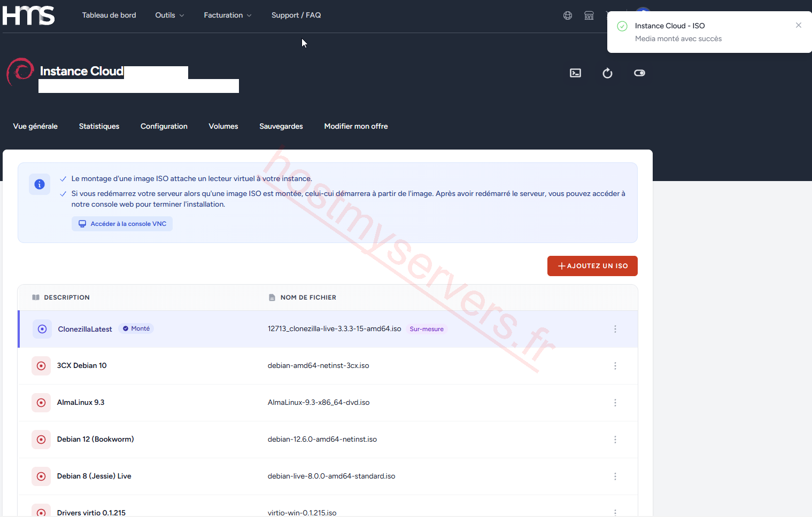Image resolution: width=812 pixels, height=517 pixels.
Task: Select filename debian-12.6.0-amd64-netinst.iso
Action: (x=322, y=440)
